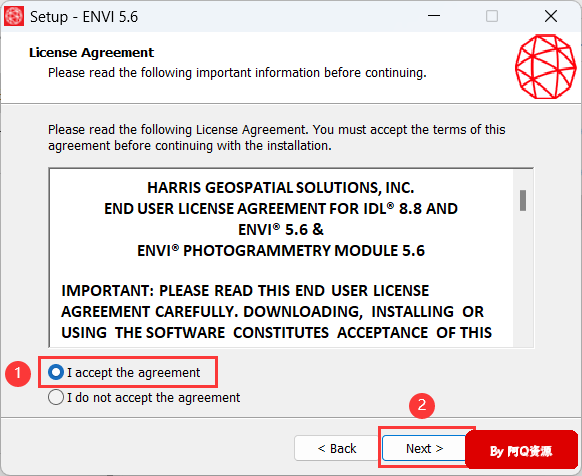Close the ENVI 5.6 setup window
Viewport: 582px width, 476px height.
click(551, 16)
